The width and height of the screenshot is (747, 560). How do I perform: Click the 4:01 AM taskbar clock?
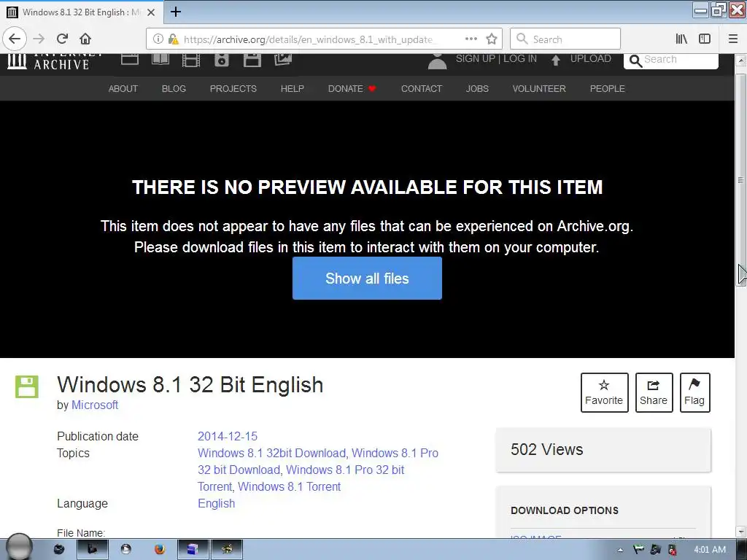pyautogui.click(x=710, y=550)
